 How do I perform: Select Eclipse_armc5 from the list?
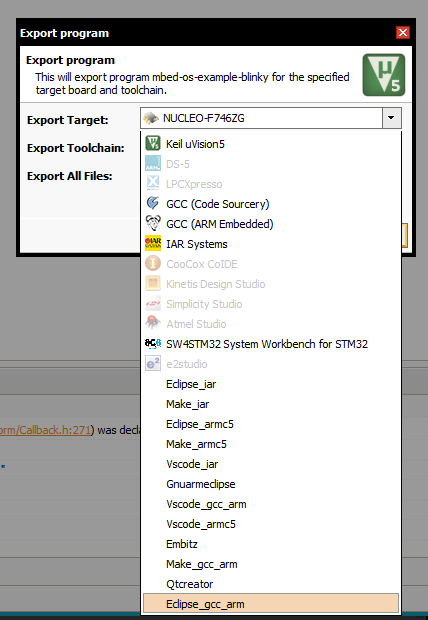tap(271, 424)
